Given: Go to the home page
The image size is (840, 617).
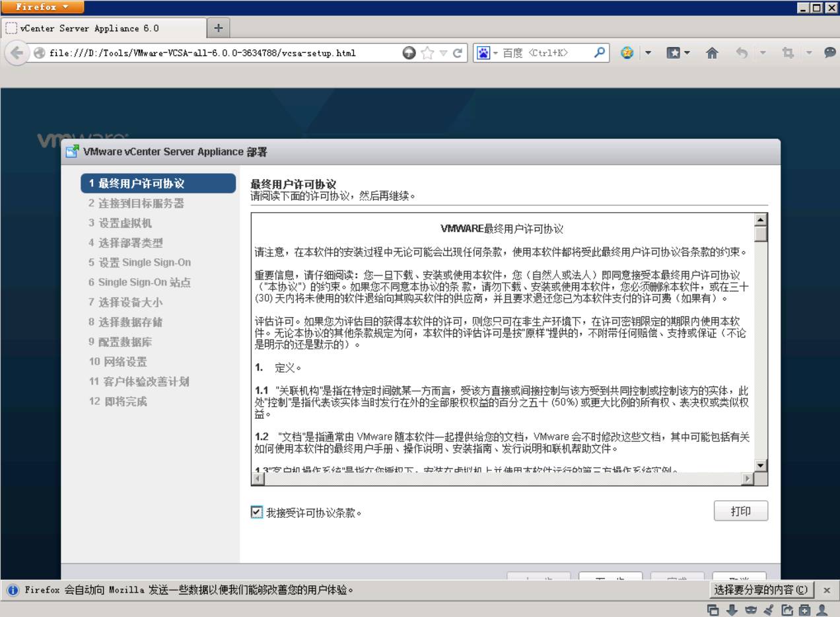Looking at the screenshot, I should coord(712,53).
